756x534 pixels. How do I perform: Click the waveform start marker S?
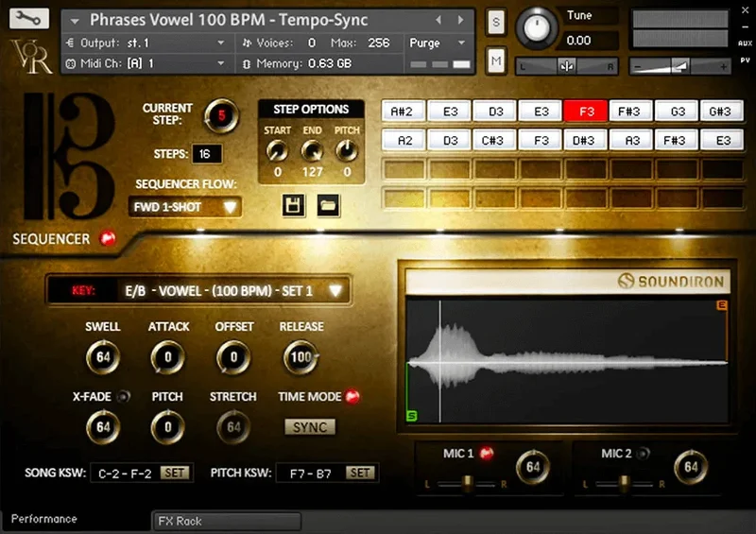[411, 415]
